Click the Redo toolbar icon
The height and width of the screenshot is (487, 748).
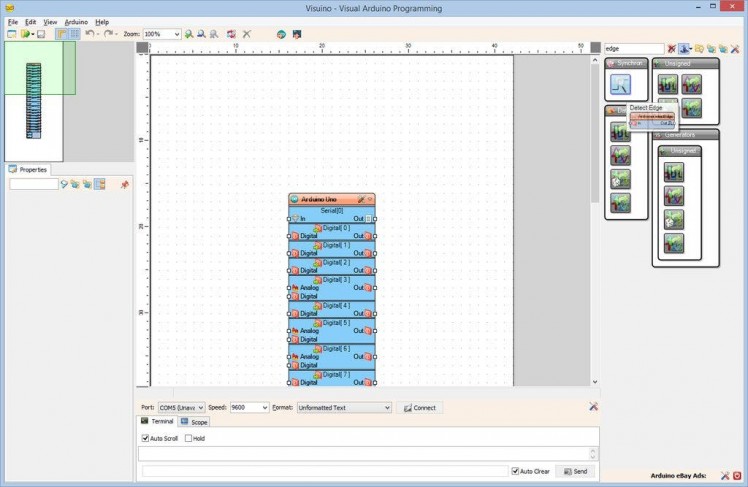[x=108, y=34]
